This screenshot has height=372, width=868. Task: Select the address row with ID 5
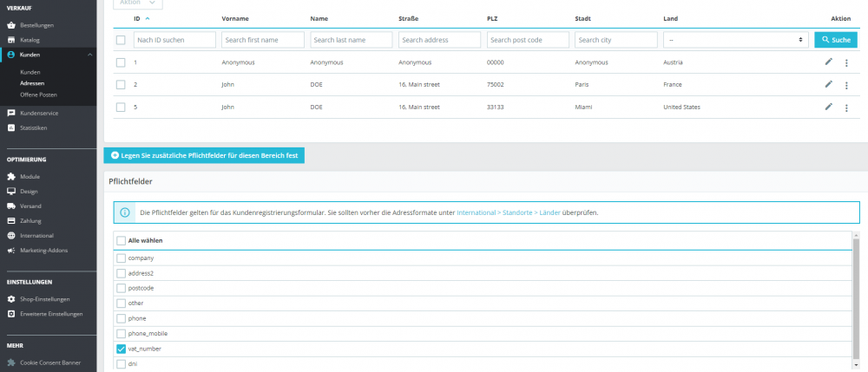click(x=121, y=108)
